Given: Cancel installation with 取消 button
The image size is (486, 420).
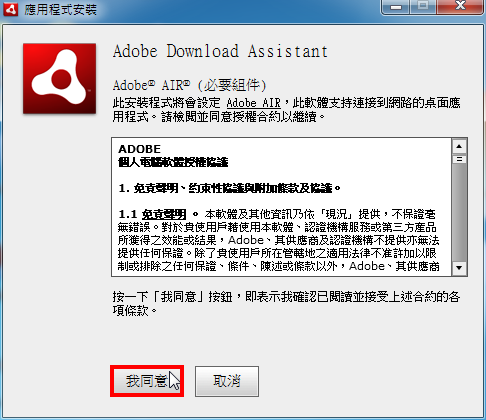Looking at the screenshot, I should pos(227,381).
